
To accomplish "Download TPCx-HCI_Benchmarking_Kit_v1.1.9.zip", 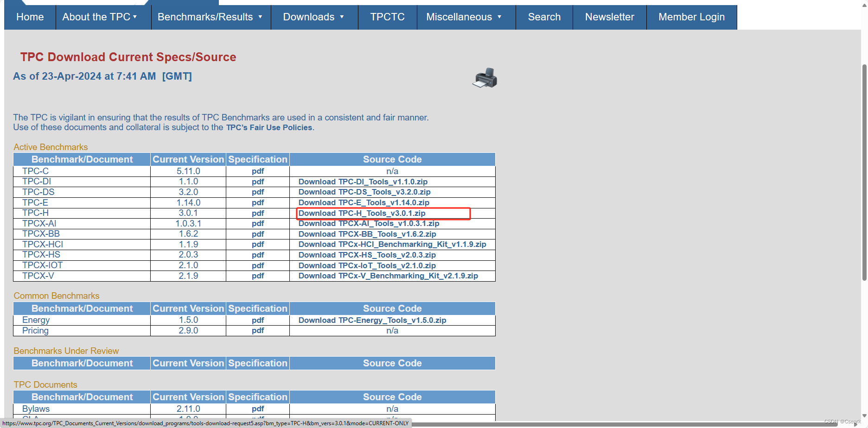I will tap(392, 244).
